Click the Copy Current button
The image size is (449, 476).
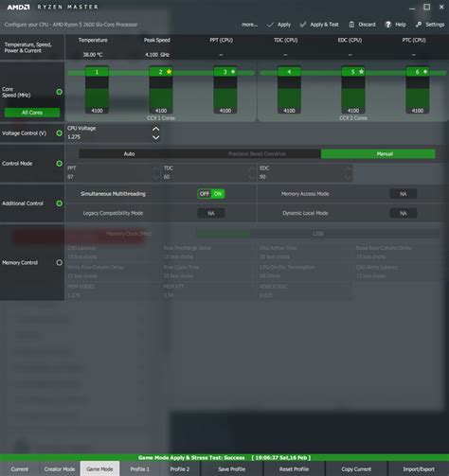click(x=356, y=469)
